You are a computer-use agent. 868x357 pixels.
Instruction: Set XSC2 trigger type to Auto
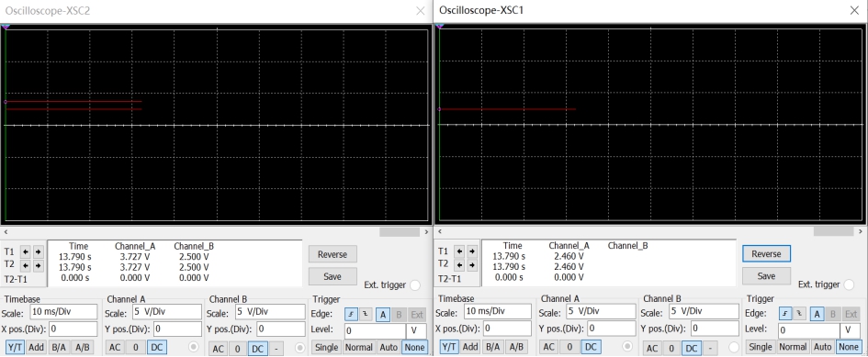tap(389, 347)
